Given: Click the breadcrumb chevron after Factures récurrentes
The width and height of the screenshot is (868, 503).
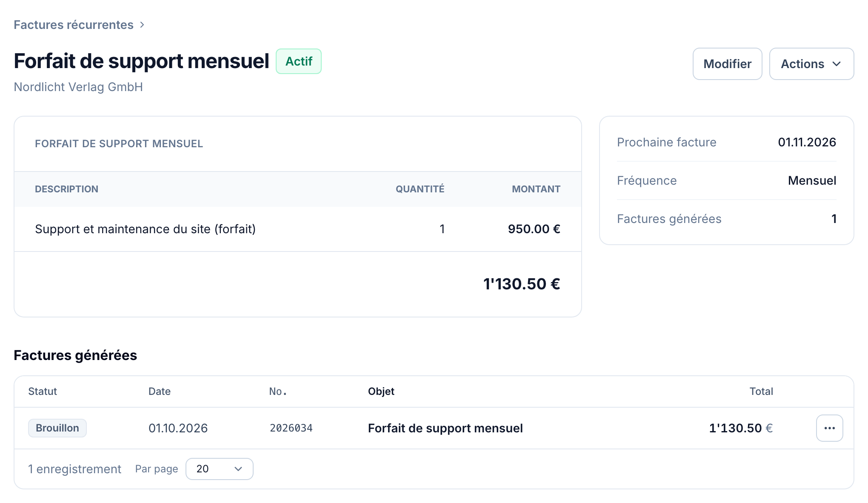Looking at the screenshot, I should point(142,25).
